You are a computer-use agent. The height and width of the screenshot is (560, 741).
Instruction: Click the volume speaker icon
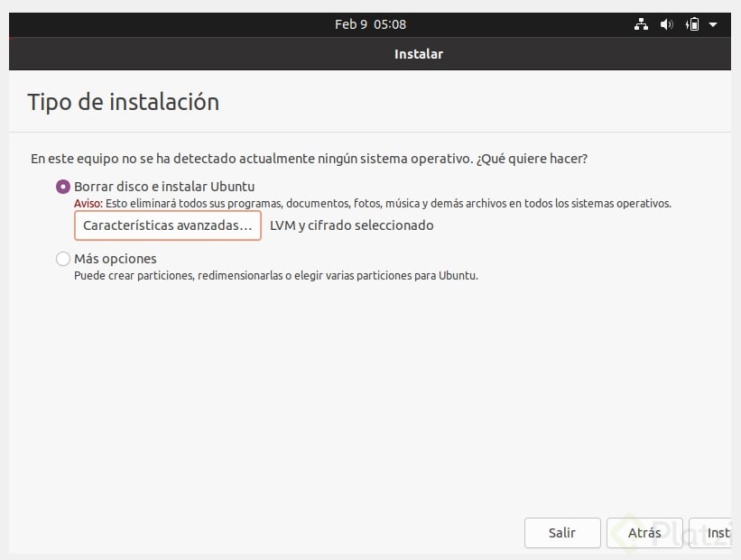[x=666, y=24]
